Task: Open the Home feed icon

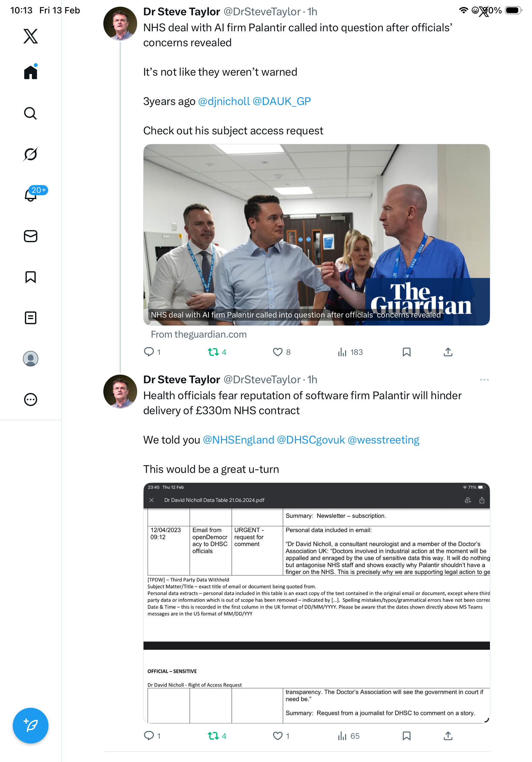Action: (x=31, y=72)
